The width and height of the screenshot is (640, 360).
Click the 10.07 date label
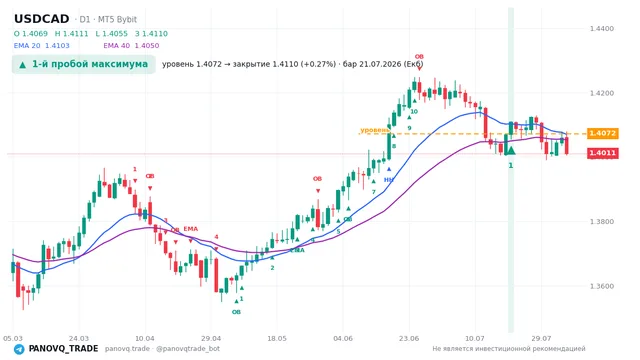coord(475,338)
